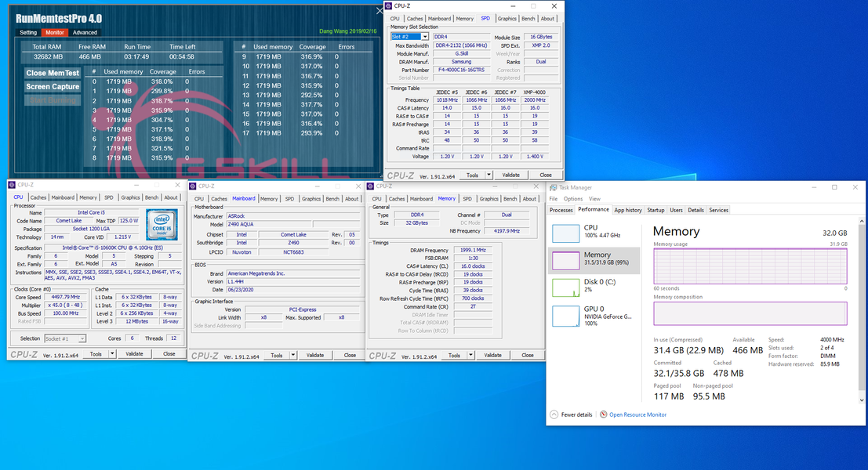868x470 pixels.
Task: Click the Fewer details collapse arrow icon
Action: (554, 414)
